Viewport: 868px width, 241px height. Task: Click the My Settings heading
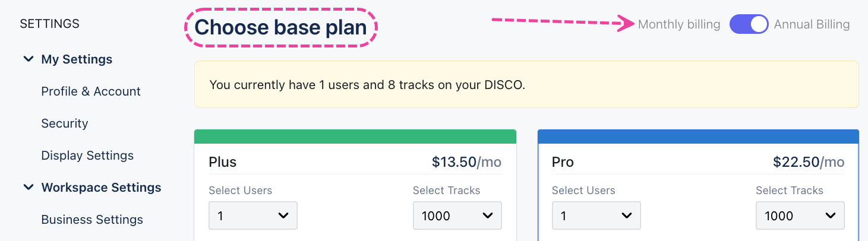pyautogui.click(x=77, y=59)
